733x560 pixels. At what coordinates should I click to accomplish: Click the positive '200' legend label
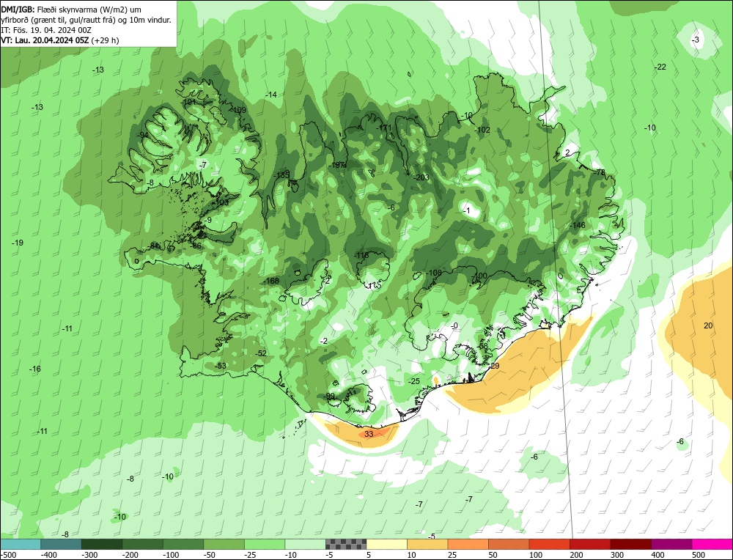click(576, 555)
